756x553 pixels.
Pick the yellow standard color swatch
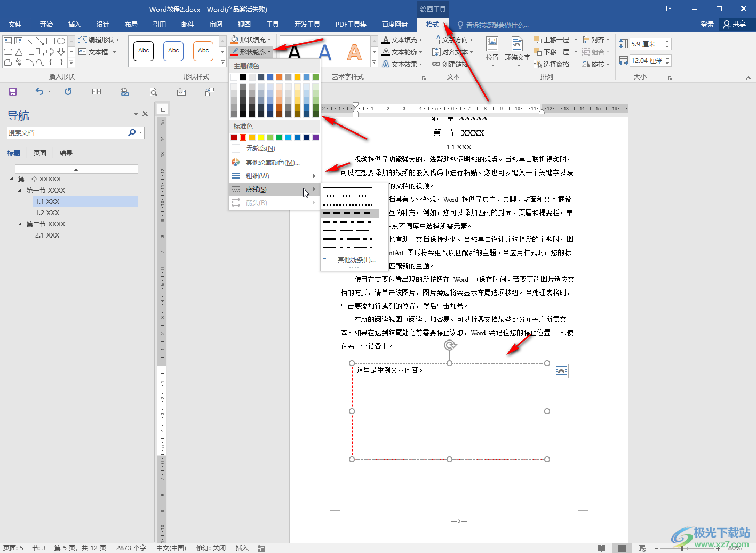tap(261, 138)
